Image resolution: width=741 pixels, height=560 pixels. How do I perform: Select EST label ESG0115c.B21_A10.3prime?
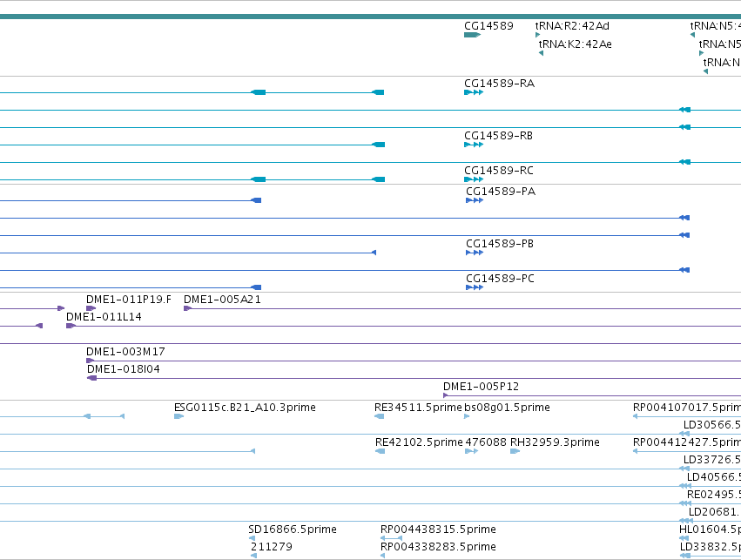coord(245,408)
